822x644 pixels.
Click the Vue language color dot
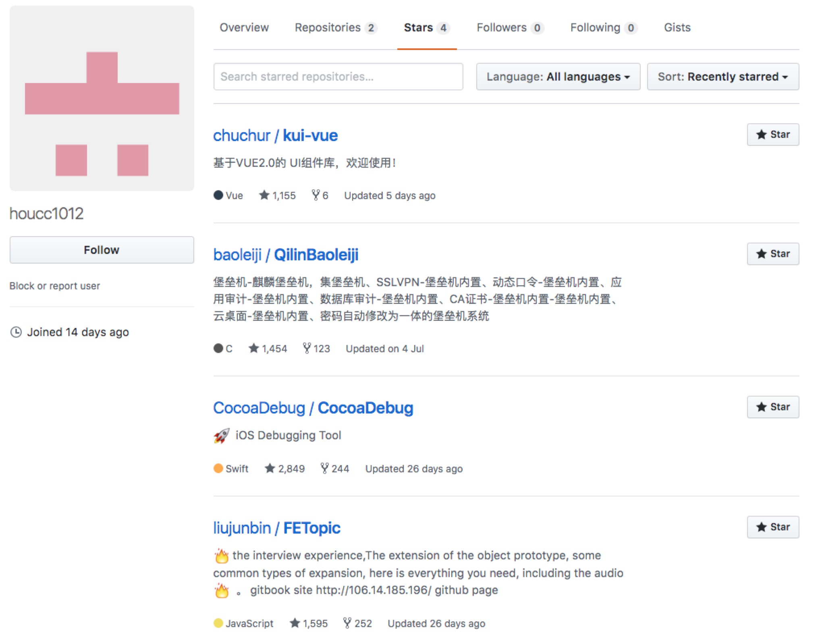click(x=218, y=195)
